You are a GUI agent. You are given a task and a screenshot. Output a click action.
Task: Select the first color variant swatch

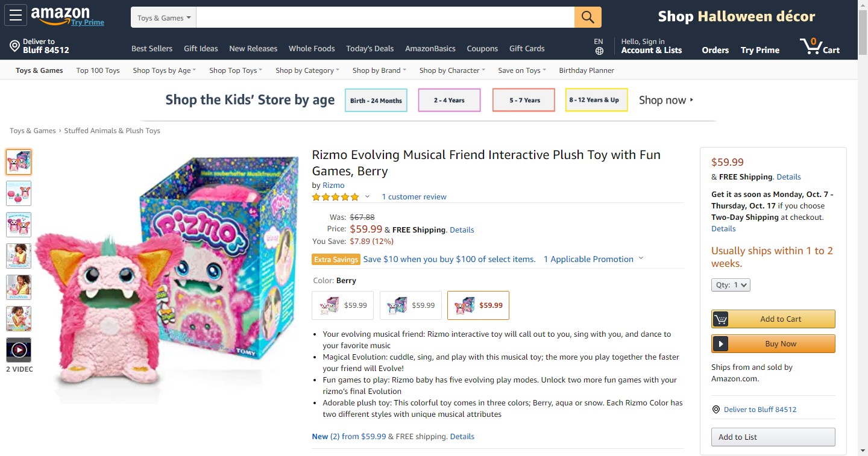(343, 305)
